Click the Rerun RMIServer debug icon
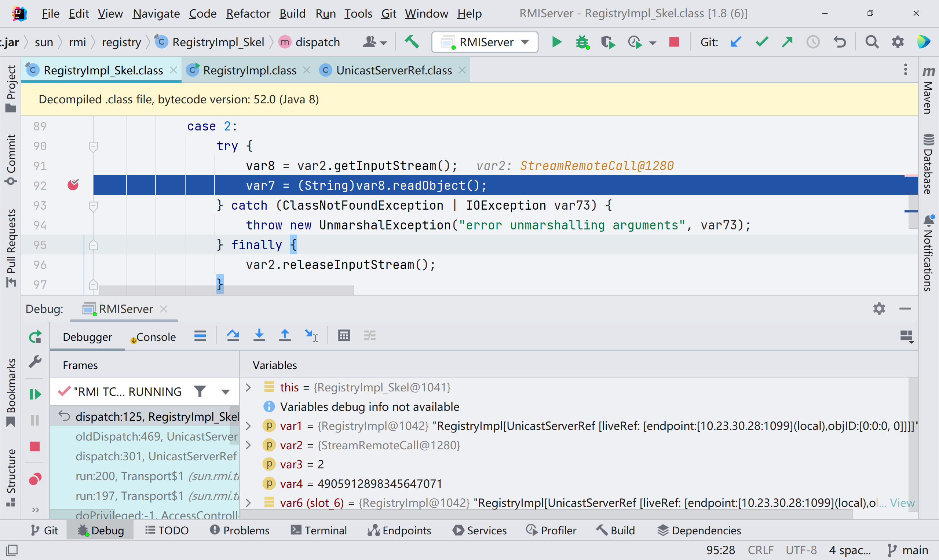 click(35, 336)
